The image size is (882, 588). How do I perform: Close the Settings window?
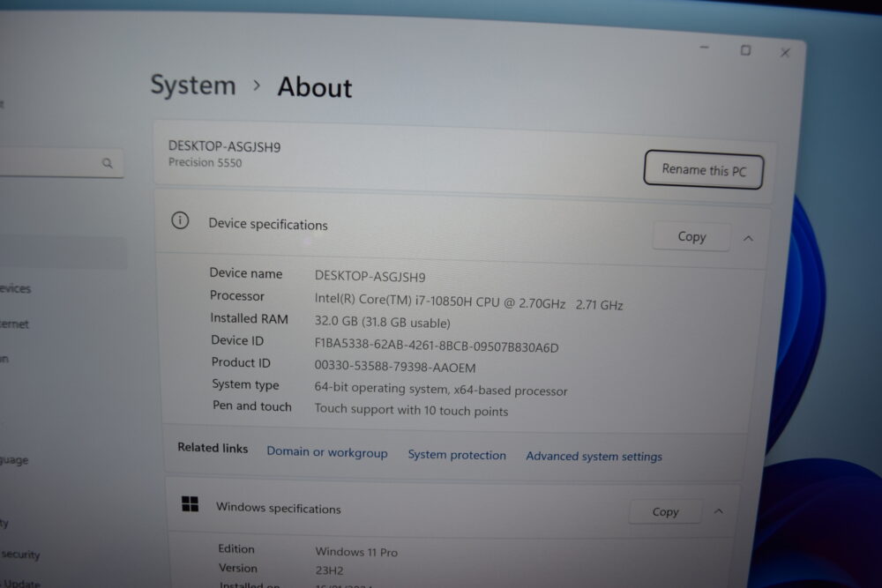(x=785, y=53)
